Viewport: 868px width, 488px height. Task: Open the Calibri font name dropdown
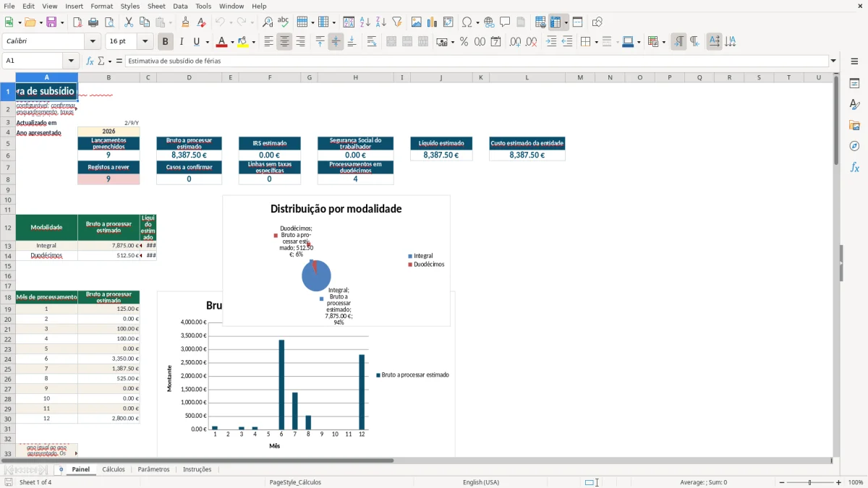[93, 42]
